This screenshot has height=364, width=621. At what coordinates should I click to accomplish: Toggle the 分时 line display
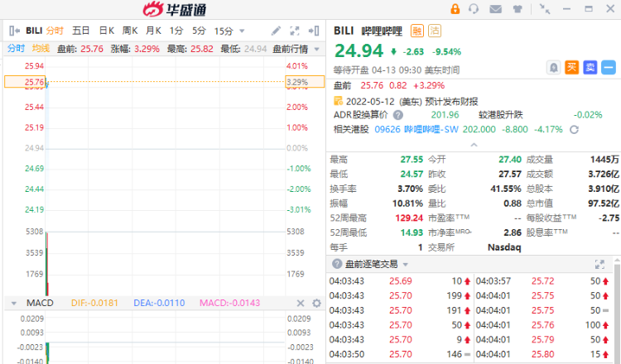(17, 49)
